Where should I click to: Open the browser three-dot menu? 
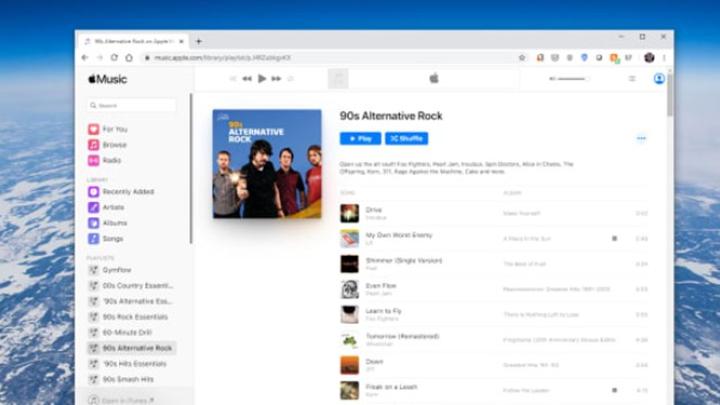pos(664,57)
